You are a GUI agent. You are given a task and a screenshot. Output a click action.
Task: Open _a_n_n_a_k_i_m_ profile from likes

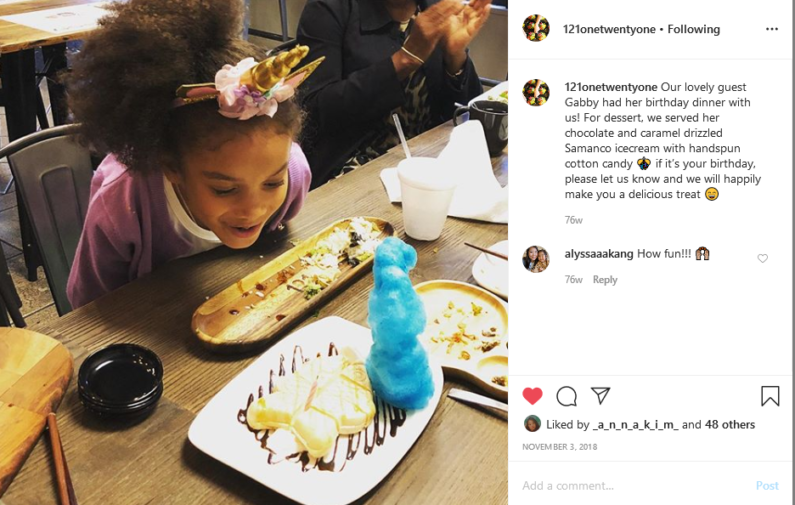click(635, 425)
